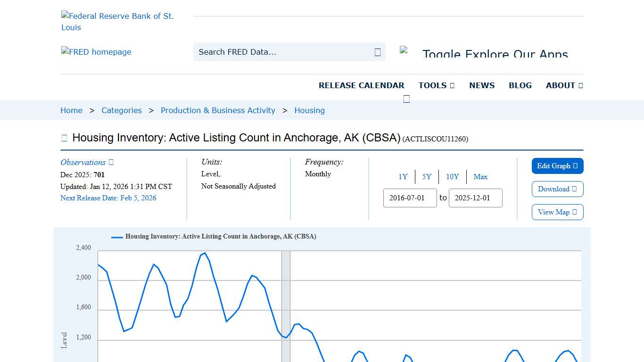Viewport: 644px width, 362px height.
Task: Open the RELEASE CALENDAR menu
Action: [362, 85]
